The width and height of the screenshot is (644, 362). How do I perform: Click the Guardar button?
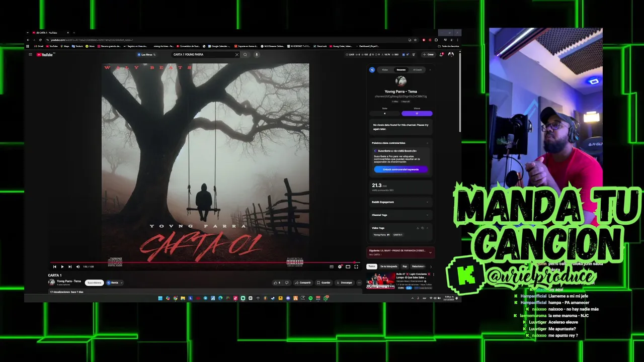[x=324, y=283]
